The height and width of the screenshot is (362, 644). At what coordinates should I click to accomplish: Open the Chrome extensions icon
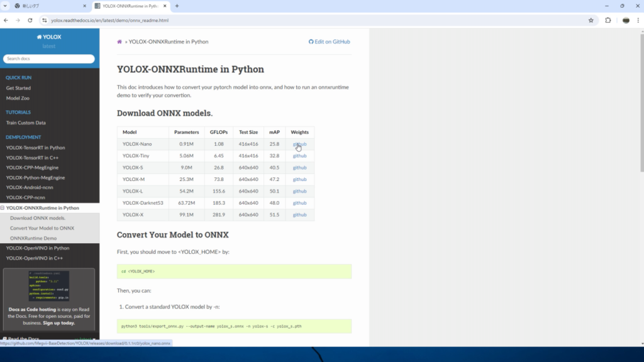(x=607, y=20)
